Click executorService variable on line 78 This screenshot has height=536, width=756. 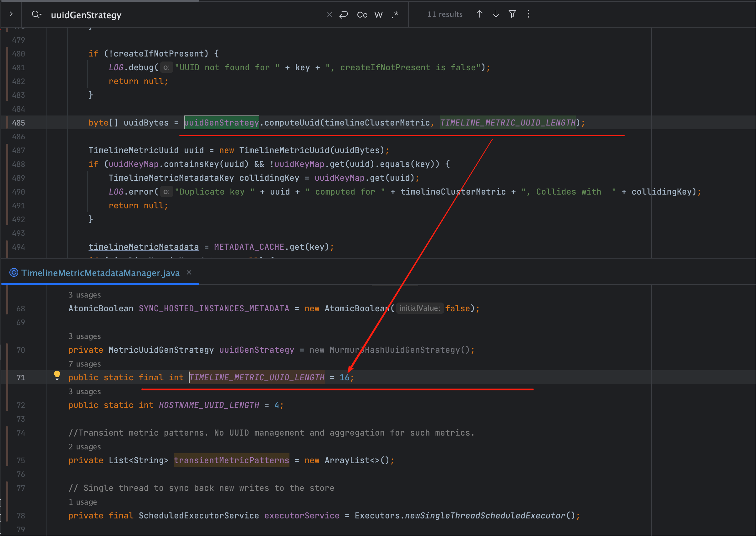tap(302, 516)
